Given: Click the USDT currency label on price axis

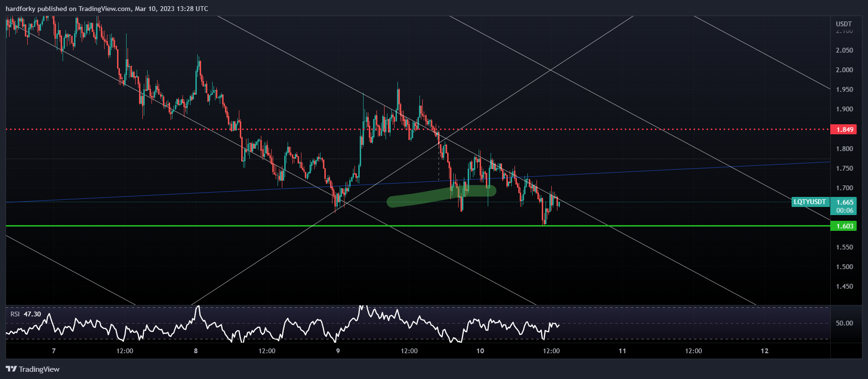Looking at the screenshot, I should (x=844, y=24).
